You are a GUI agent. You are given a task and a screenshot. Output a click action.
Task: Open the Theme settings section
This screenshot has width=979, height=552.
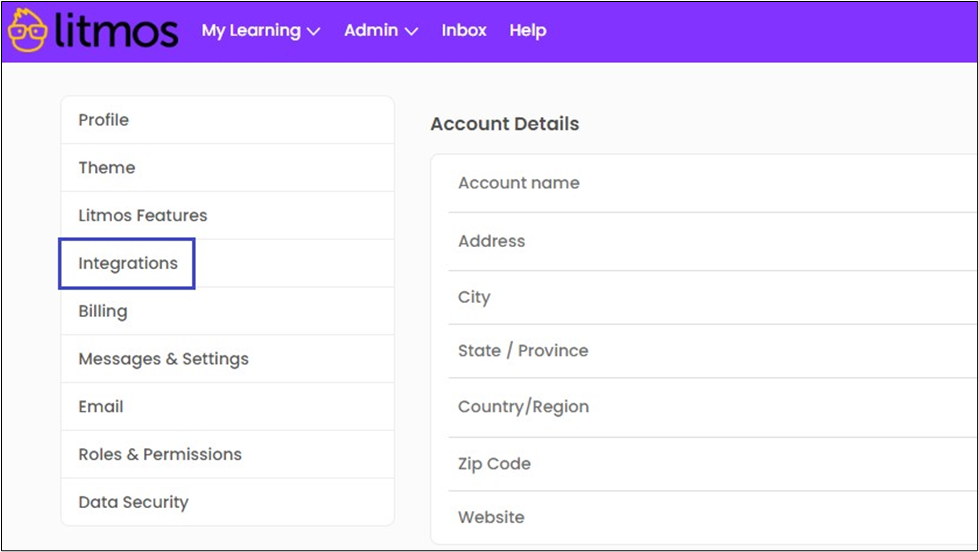click(107, 168)
